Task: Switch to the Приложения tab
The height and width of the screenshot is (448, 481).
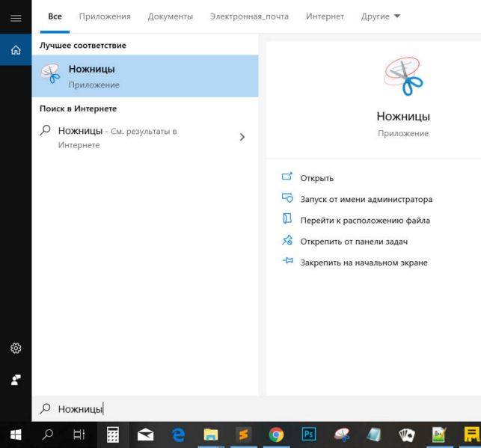Action: point(105,16)
